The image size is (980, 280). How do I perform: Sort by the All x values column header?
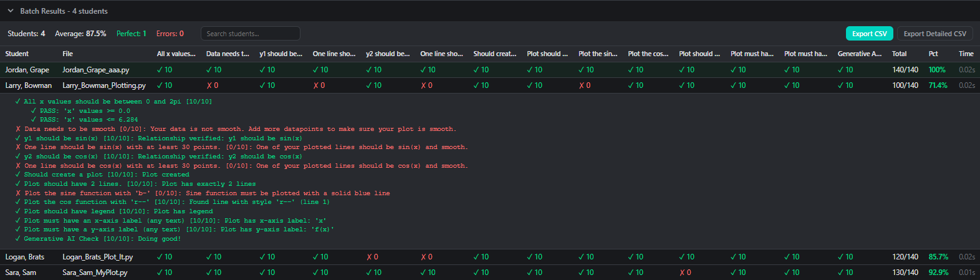[176, 54]
